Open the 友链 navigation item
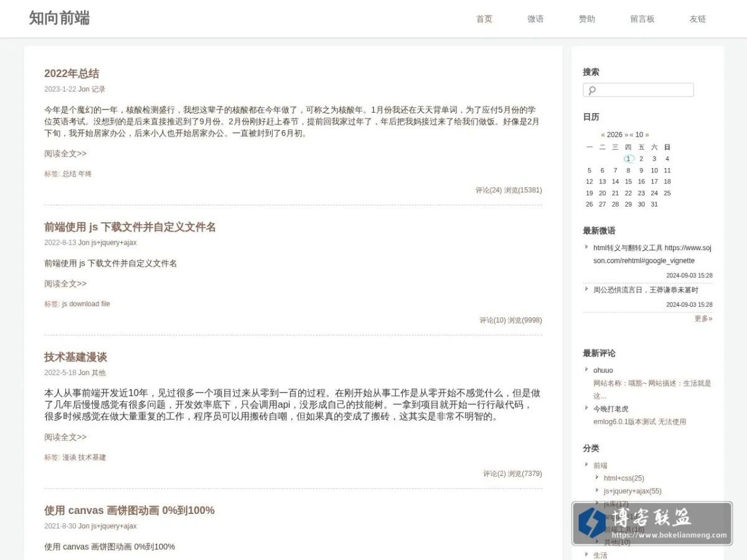 click(698, 19)
